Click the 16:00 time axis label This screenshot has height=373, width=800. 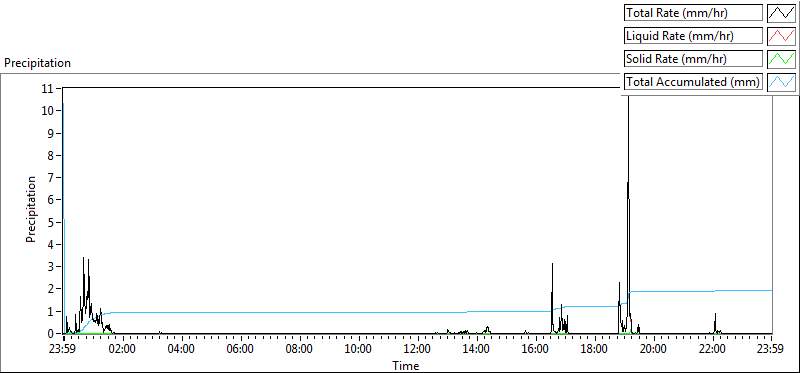535,350
